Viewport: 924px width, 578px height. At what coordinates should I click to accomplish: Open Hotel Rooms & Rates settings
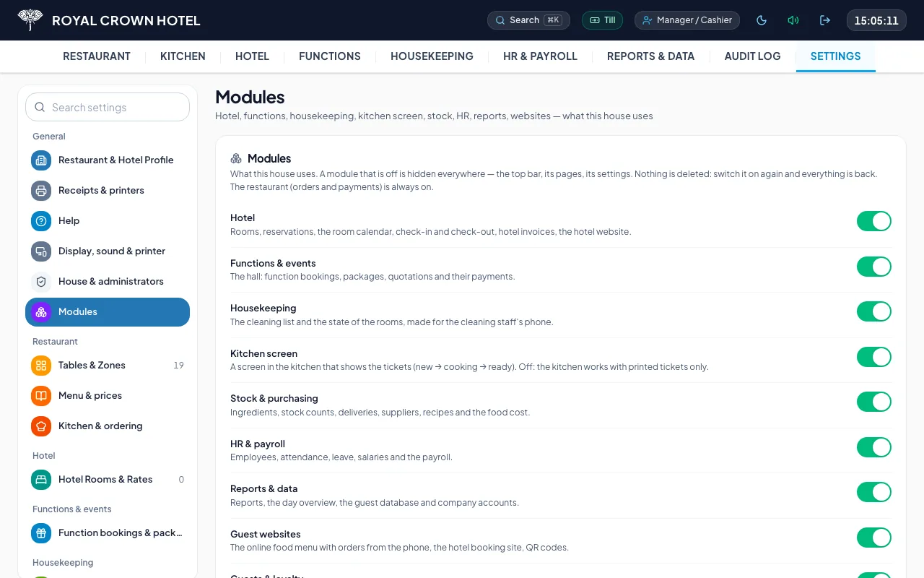[x=108, y=480]
